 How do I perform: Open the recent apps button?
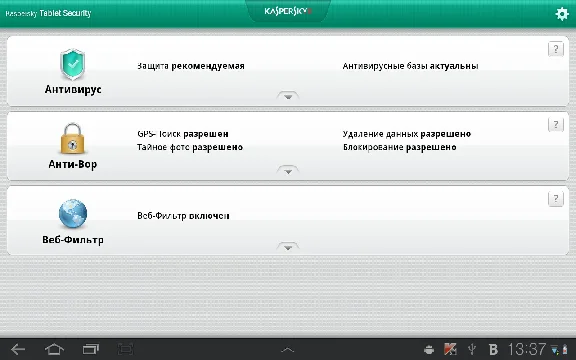[x=91, y=349]
